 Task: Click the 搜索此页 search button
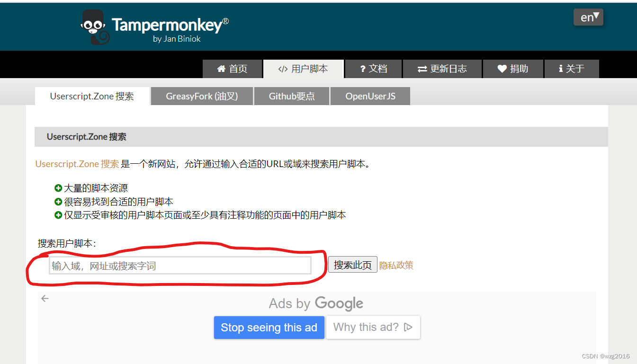(353, 265)
